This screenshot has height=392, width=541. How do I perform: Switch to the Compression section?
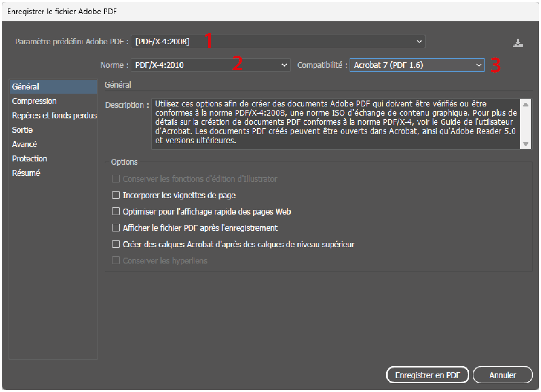34,101
